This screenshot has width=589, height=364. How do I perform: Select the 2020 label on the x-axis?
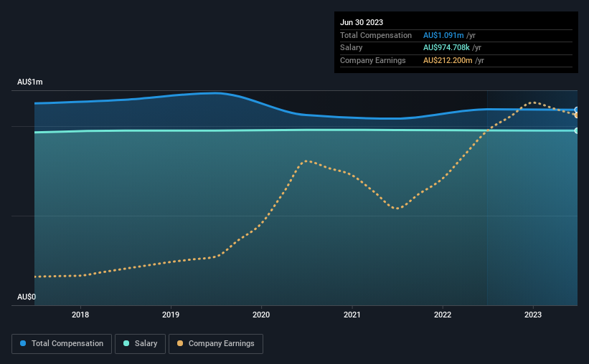pos(261,315)
